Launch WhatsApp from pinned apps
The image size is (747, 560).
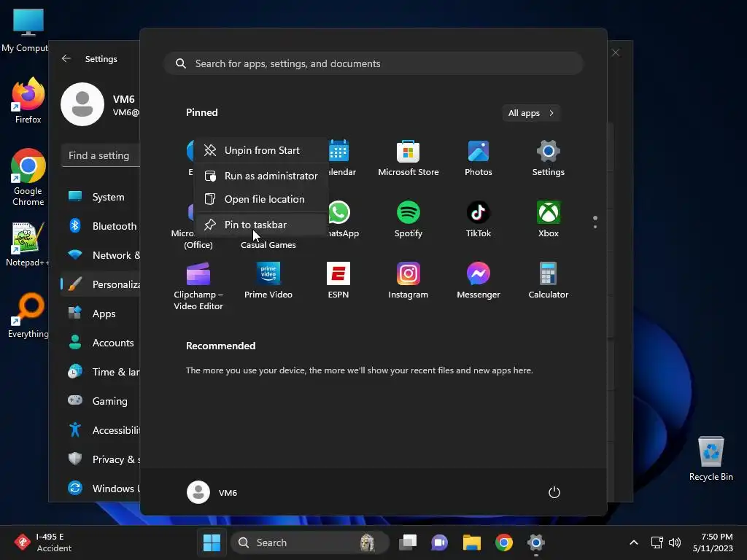click(340, 219)
